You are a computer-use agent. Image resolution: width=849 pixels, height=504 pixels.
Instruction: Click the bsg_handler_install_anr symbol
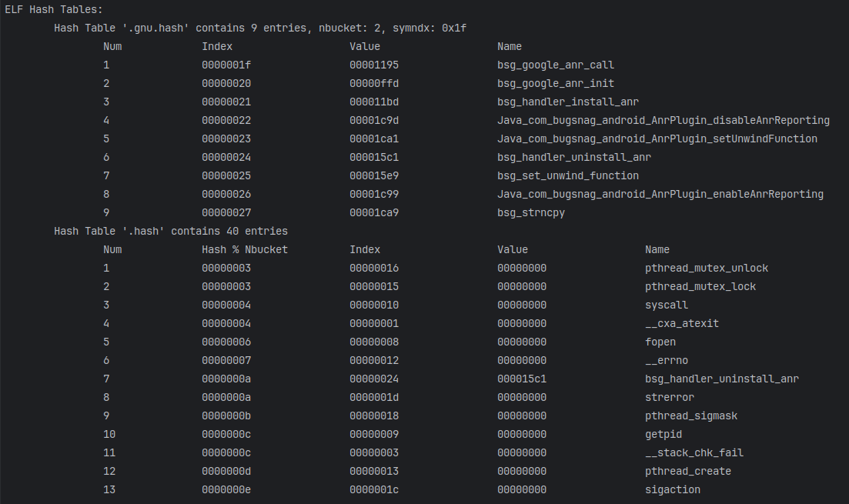(x=568, y=102)
